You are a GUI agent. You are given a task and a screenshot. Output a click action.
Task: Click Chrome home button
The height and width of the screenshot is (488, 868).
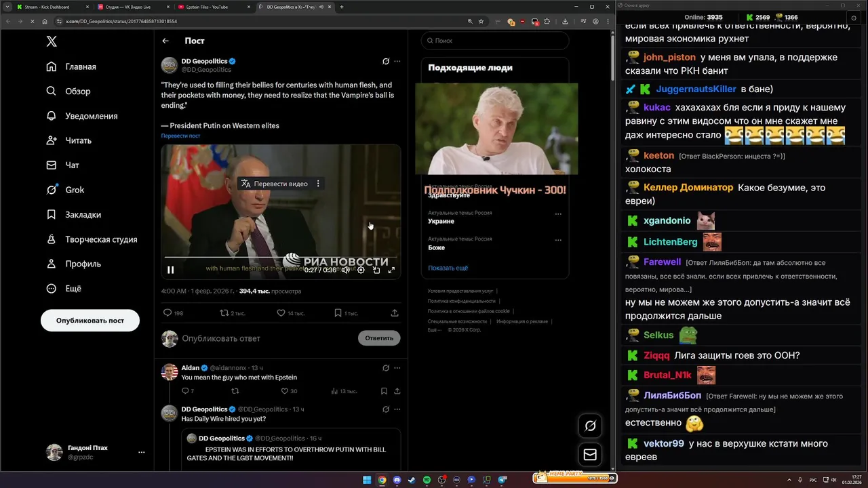pos(45,22)
